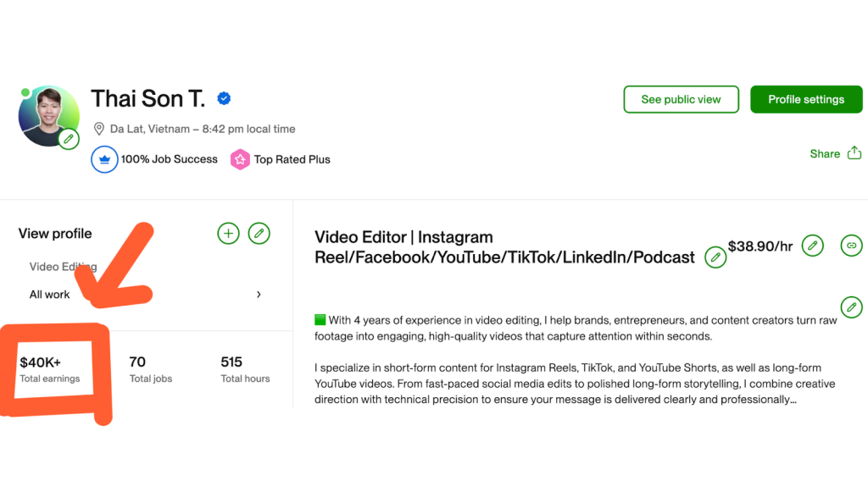Click the location pin icon
Image resolution: width=868 pixels, height=492 pixels.
click(99, 130)
